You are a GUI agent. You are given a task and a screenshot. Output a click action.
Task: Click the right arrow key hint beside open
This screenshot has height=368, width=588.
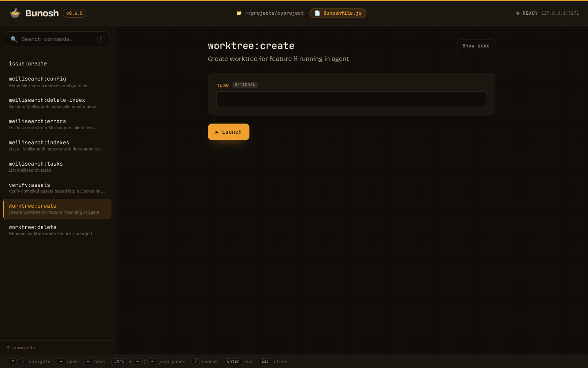coord(61,361)
